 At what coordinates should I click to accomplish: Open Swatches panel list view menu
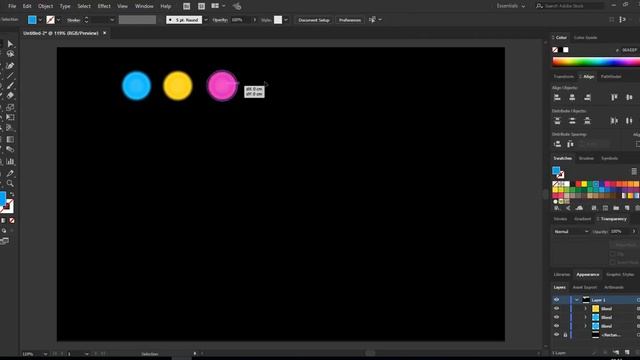pyautogui.click(x=634, y=171)
